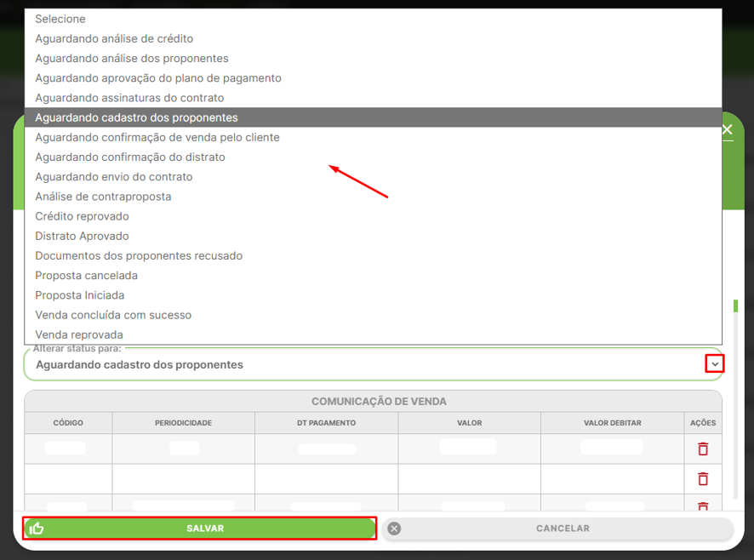Image resolution: width=754 pixels, height=560 pixels.
Task: Open the 'Alterar status para' combo box
Action: coord(373,364)
